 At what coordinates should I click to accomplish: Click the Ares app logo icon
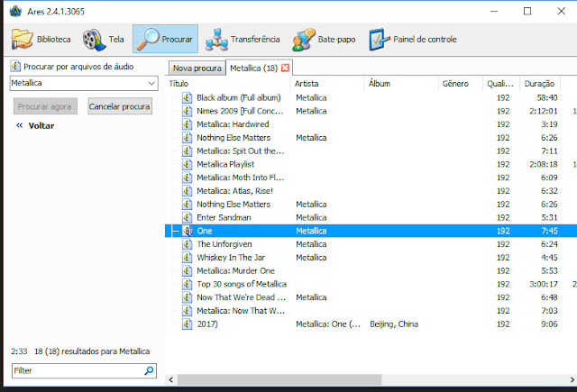pos(15,12)
